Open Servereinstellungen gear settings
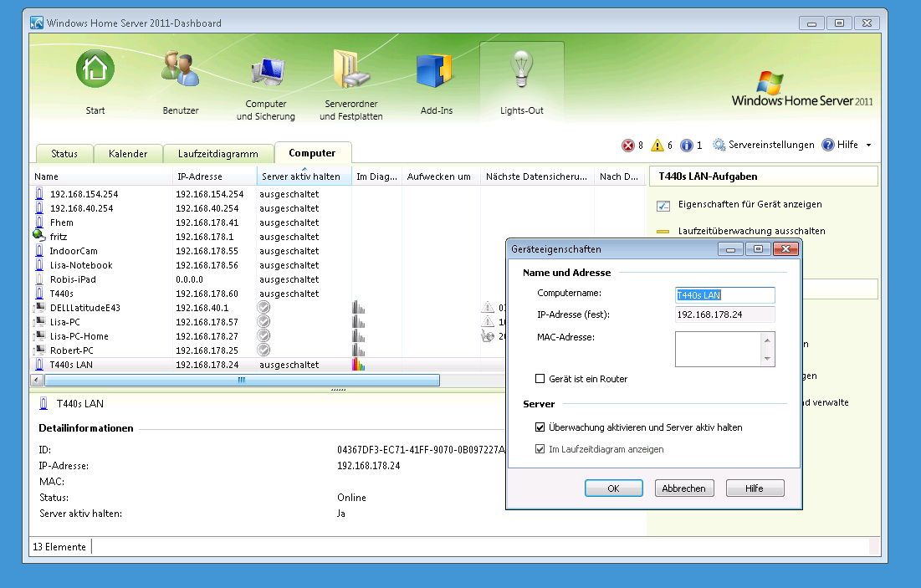The height and width of the screenshot is (588, 921). coord(764,145)
